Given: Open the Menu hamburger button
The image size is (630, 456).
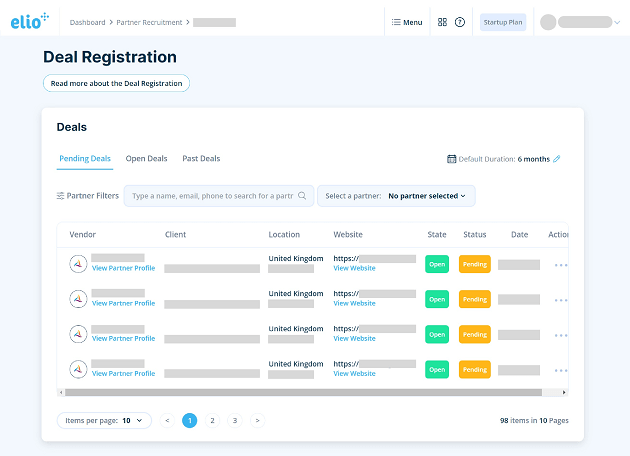Looking at the screenshot, I should click(407, 22).
